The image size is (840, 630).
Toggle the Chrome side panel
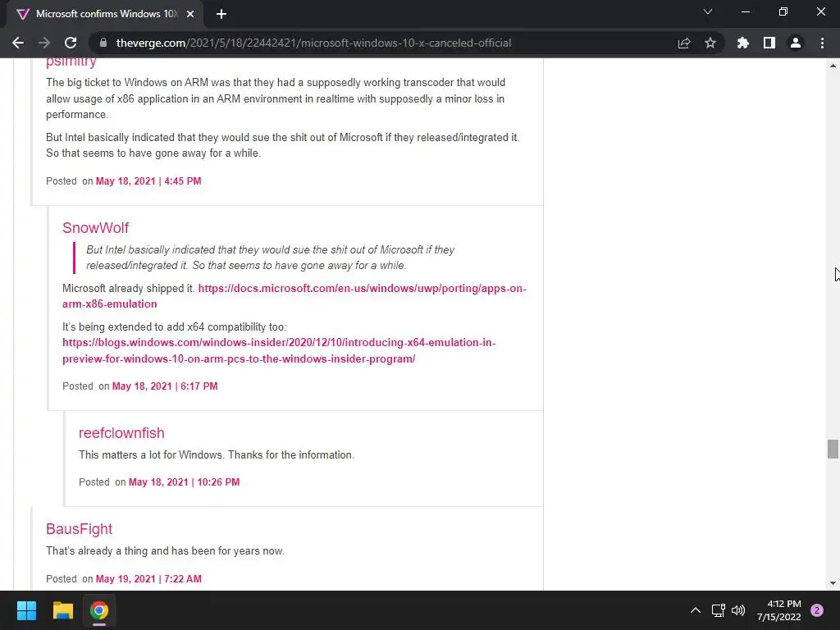pos(769,43)
